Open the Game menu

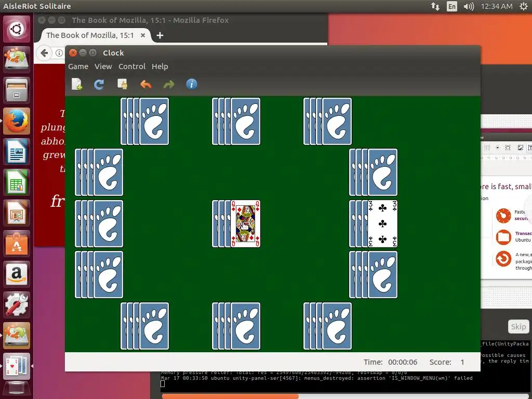click(x=78, y=66)
